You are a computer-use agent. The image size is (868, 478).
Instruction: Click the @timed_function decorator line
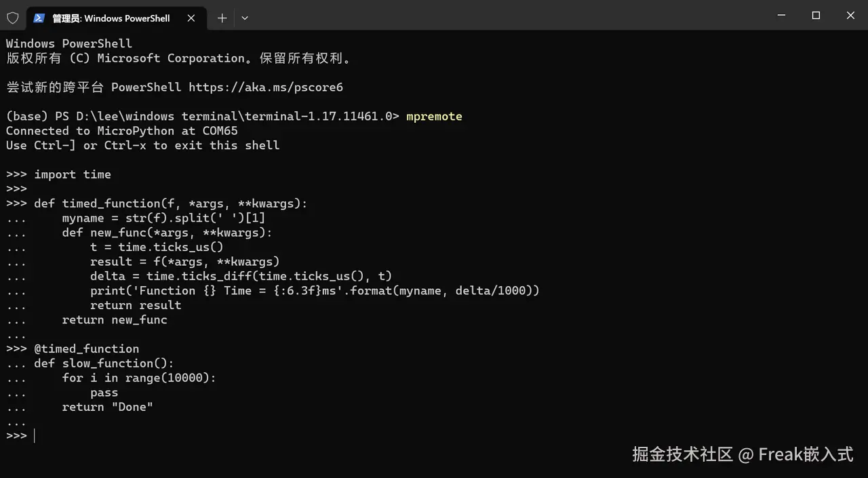[73, 348]
